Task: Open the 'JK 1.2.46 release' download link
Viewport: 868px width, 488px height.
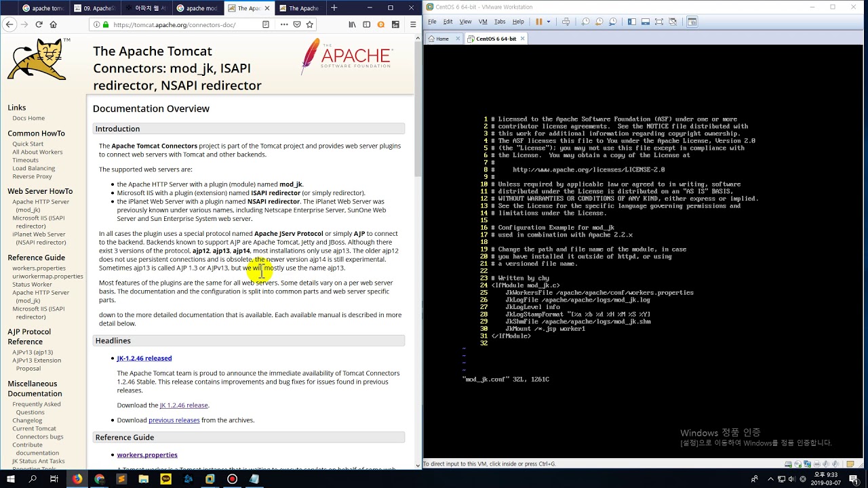Action: (x=184, y=405)
